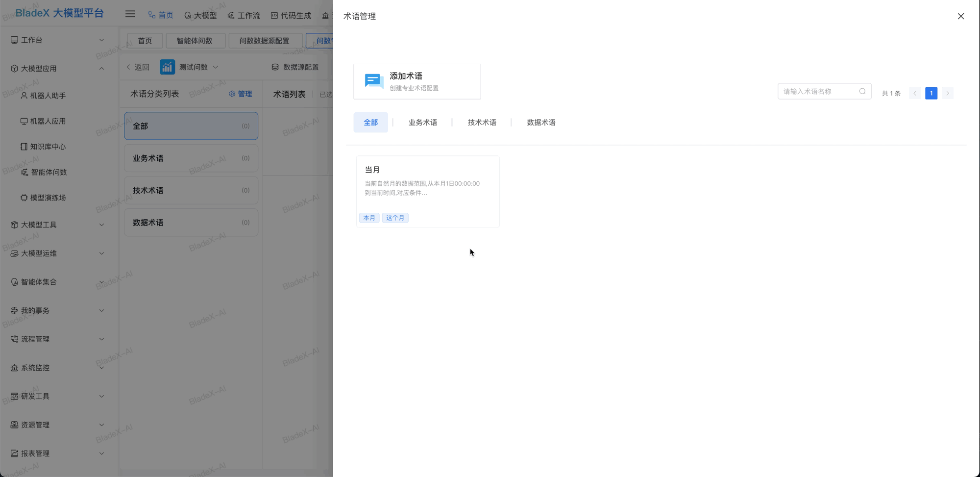The width and height of the screenshot is (980, 477).
Task: Open the 大模型 section in the top bar
Action: 200,15
